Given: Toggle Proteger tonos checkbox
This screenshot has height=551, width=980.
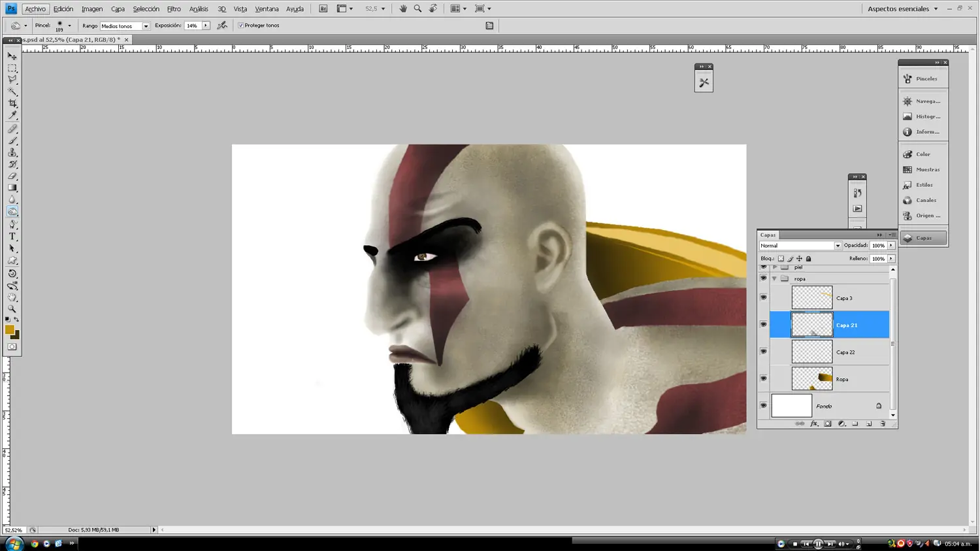Looking at the screenshot, I should click(x=240, y=25).
